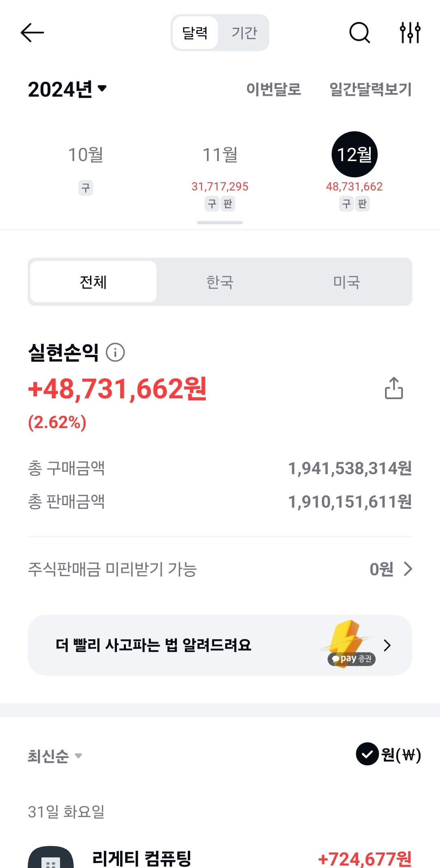Select the 미국 market tab
This screenshot has height=868, width=440.
click(x=346, y=282)
